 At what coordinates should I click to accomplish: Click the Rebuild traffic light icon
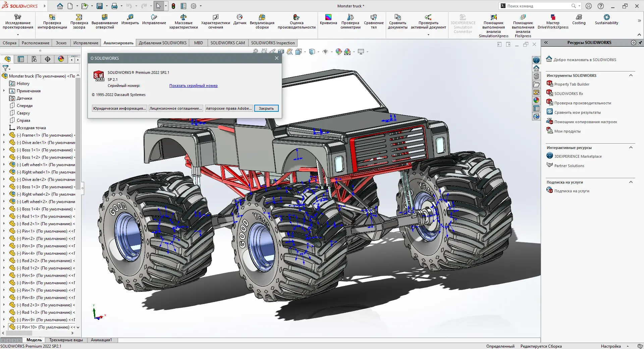tap(173, 6)
